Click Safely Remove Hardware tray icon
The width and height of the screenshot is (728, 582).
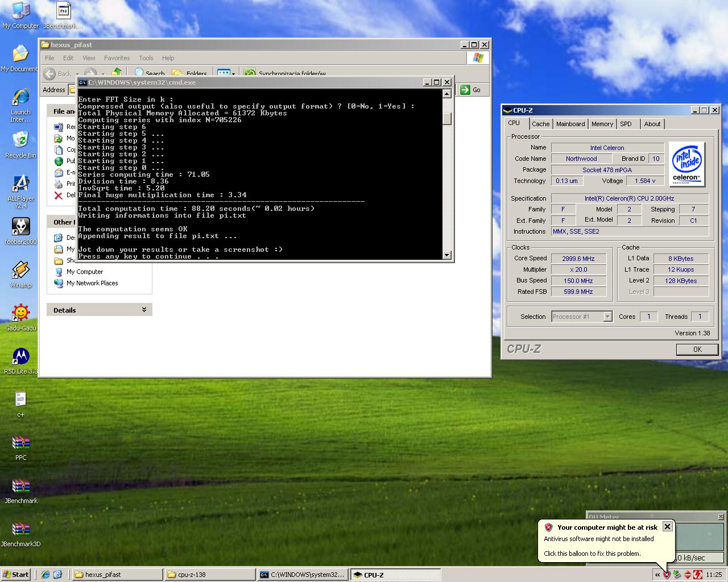click(677, 575)
